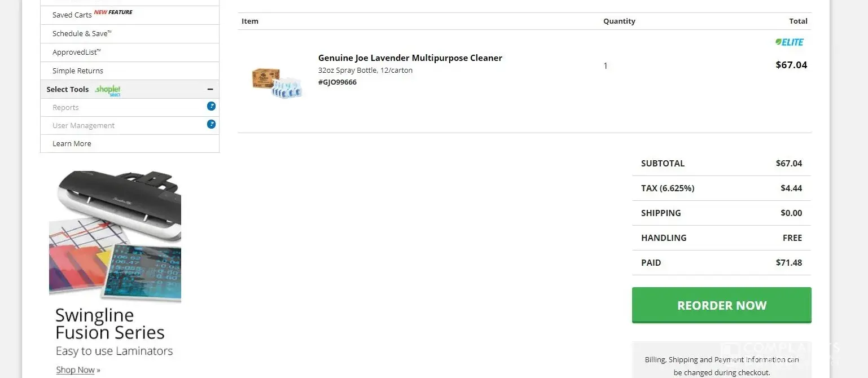Select the tax amount $4.44
Image resolution: width=868 pixels, height=378 pixels.
click(x=791, y=188)
